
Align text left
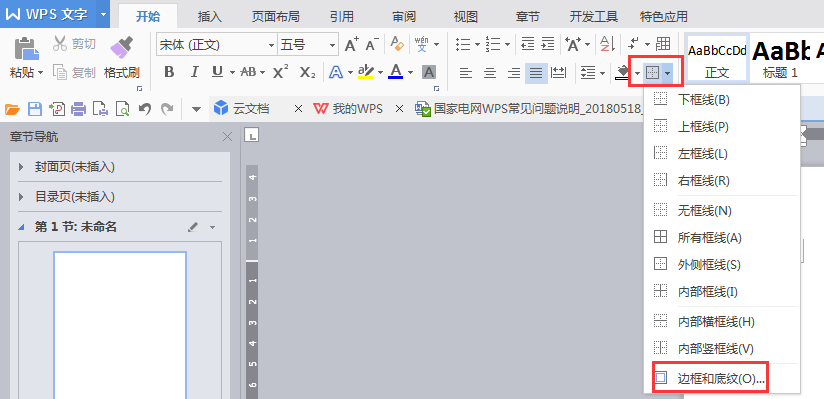click(466, 73)
